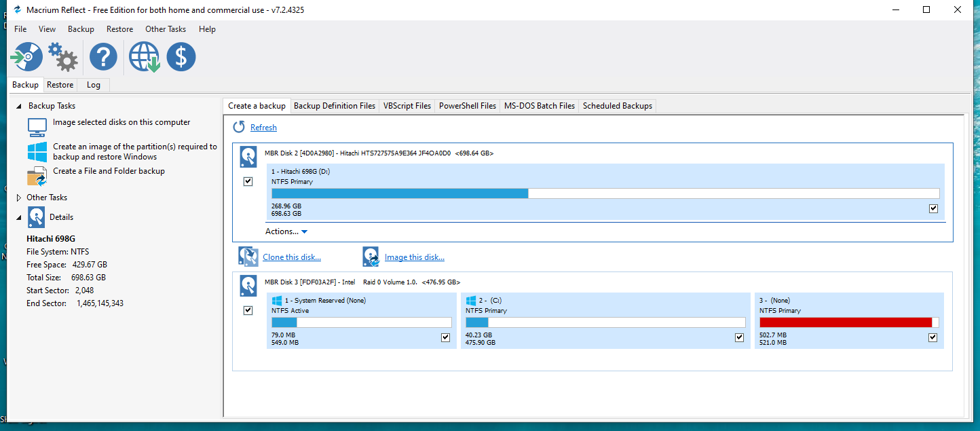The image size is (980, 431).
Task: Open the View menu
Action: [x=47, y=29]
